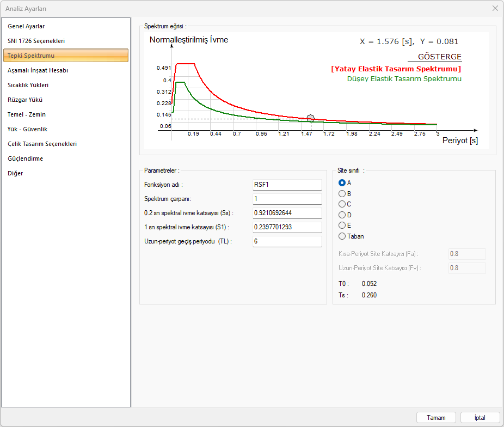
Task: Click the Tamam button
Action: click(x=436, y=418)
